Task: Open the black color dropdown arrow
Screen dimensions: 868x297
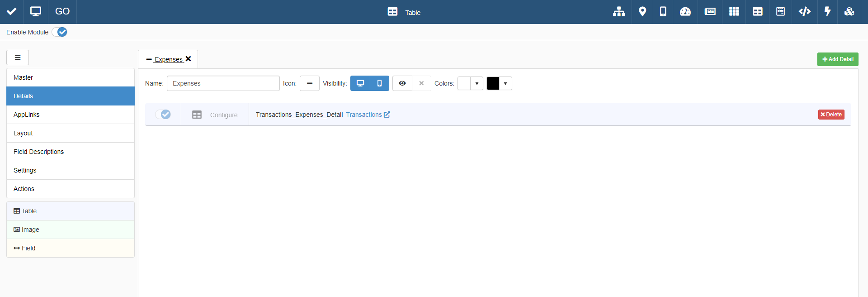Action: [x=505, y=84]
